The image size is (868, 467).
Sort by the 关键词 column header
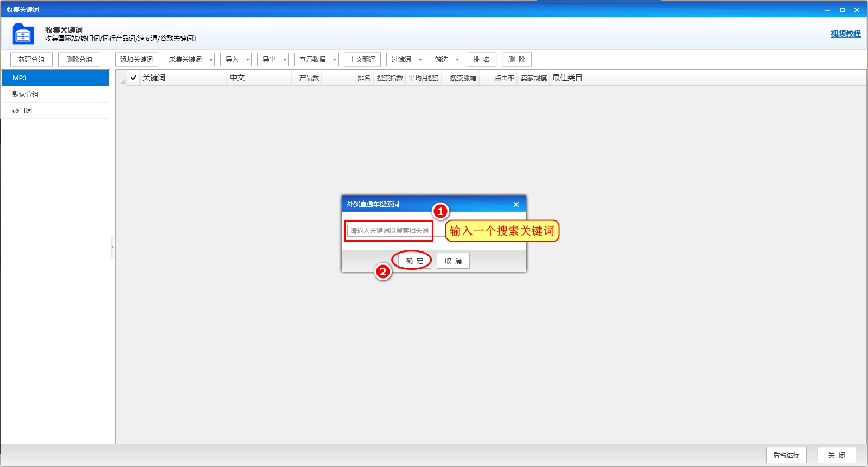pos(183,78)
